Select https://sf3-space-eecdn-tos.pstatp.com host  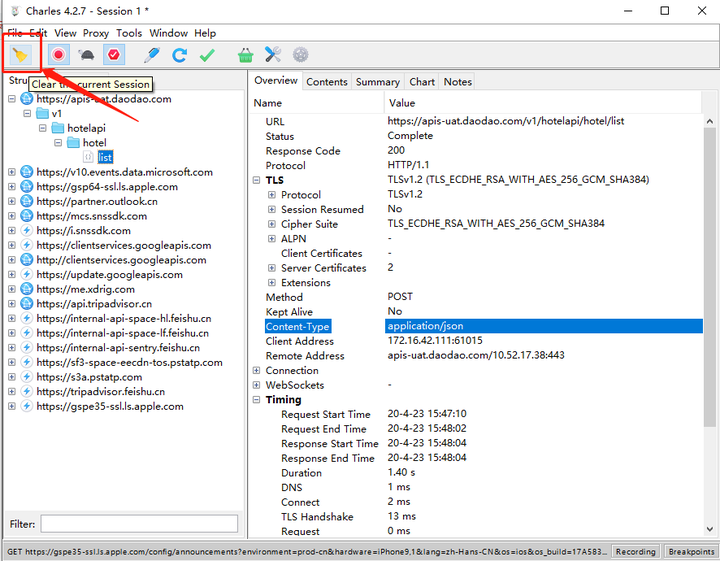coord(129,363)
